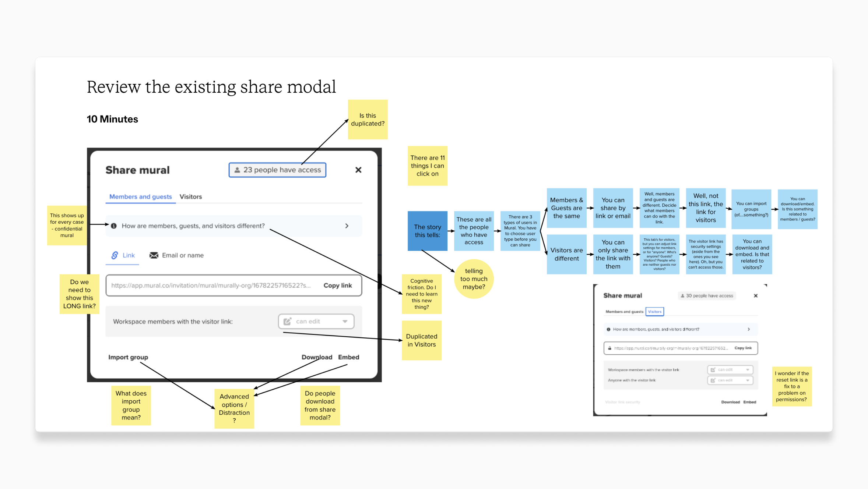Screen dimensions: 868x489
Task: Click Import group in the large modal
Action: point(128,357)
